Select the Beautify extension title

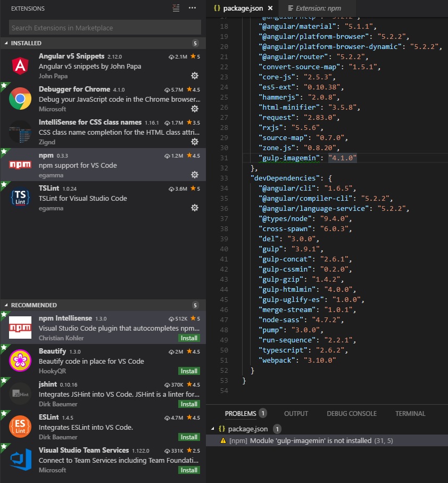coord(52,351)
